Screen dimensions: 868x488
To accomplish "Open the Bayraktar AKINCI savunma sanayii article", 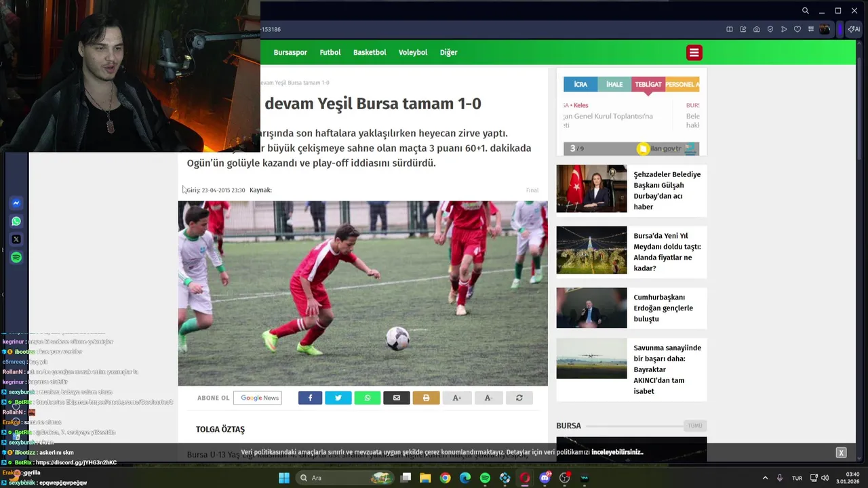I will tap(667, 369).
